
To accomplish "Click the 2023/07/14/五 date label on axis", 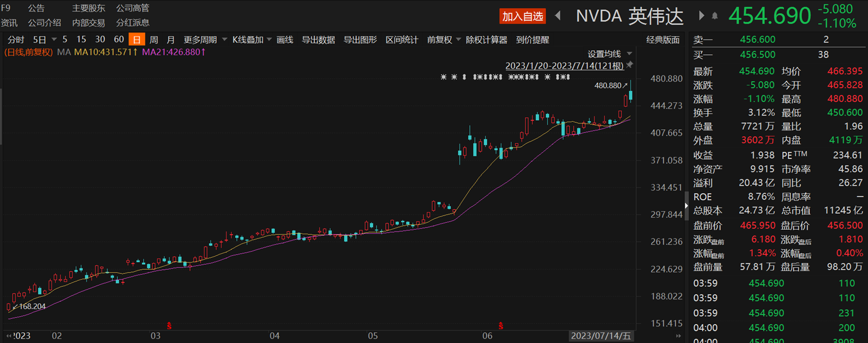I will tap(601, 336).
